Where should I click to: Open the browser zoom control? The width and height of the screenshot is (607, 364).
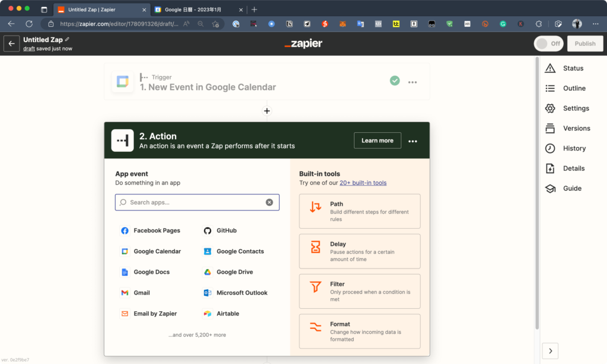(x=200, y=24)
